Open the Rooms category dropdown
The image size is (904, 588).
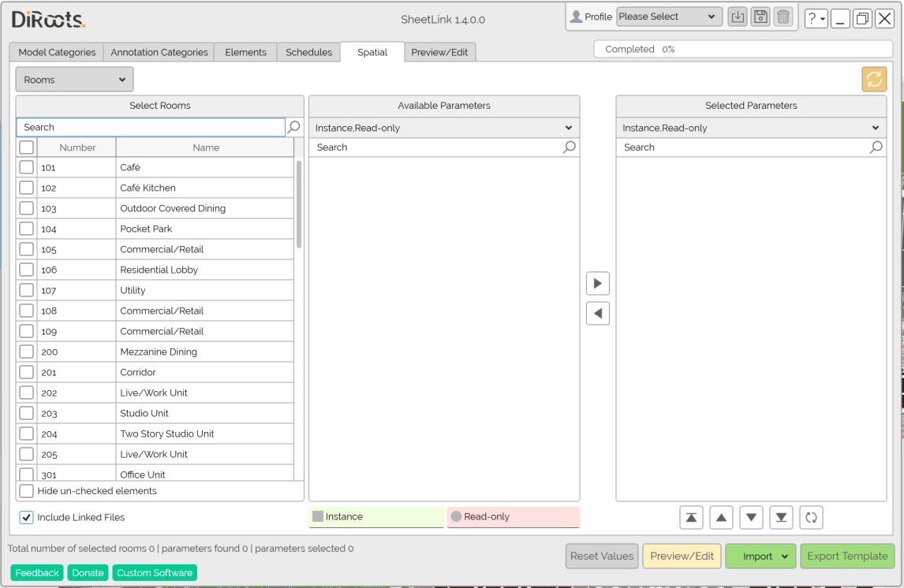pos(75,80)
